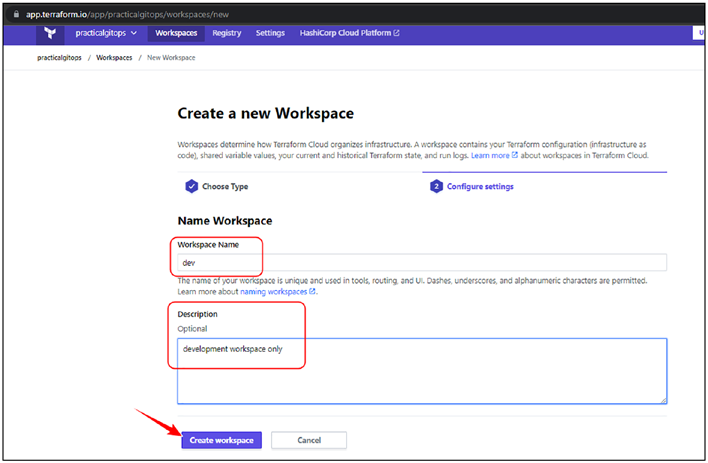Viewport: 708px width, 463px height.
Task: Cancel workspace creation
Action: (309, 440)
